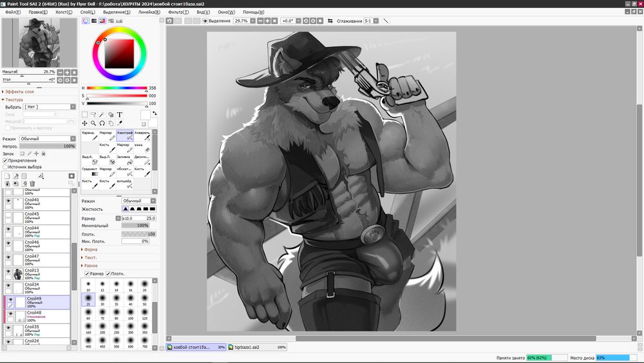Select the sharpest brush hardness shape
The width and height of the screenshot is (644, 363).
click(x=126, y=210)
